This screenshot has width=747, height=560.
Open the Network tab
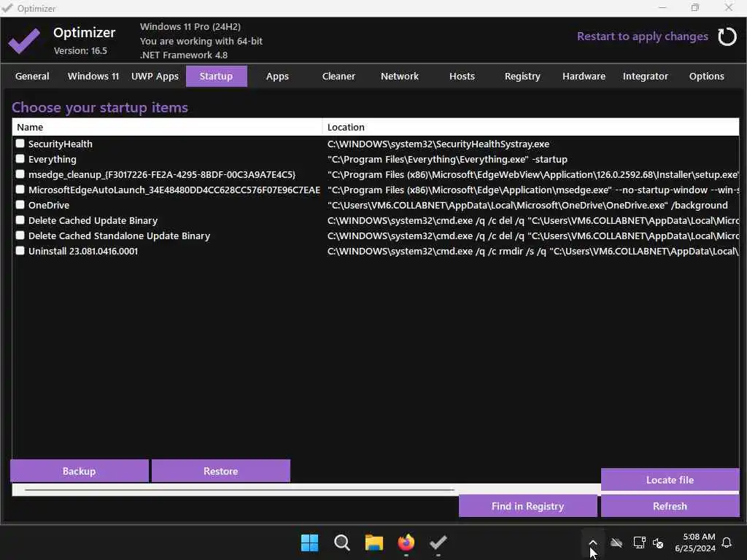[x=400, y=76]
